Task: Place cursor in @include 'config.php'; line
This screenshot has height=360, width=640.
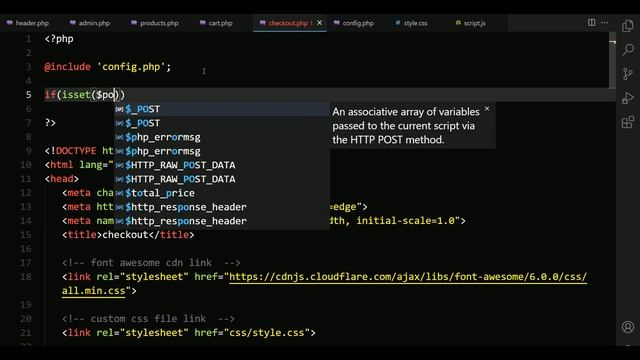Action: pos(108,67)
